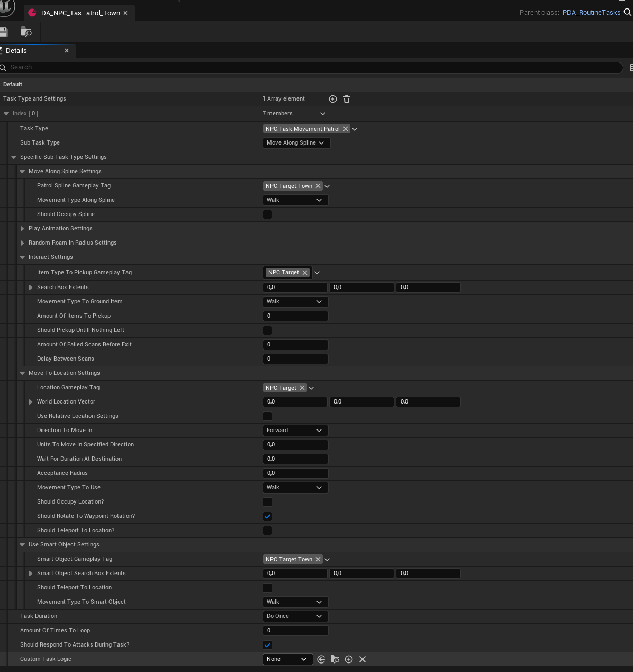
Task: Uncheck Should Rotate To Waypoint Rotation
Action: point(267,516)
